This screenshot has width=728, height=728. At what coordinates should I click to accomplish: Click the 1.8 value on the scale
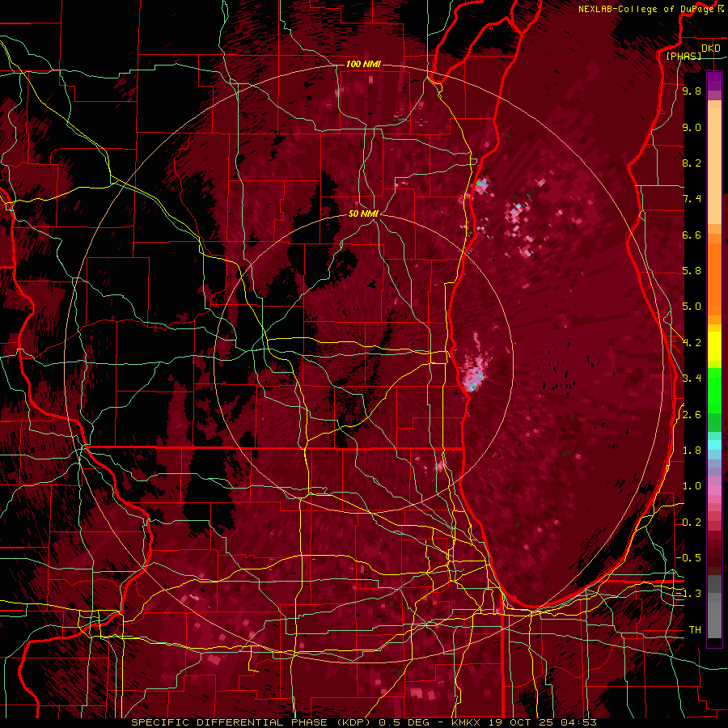click(692, 451)
